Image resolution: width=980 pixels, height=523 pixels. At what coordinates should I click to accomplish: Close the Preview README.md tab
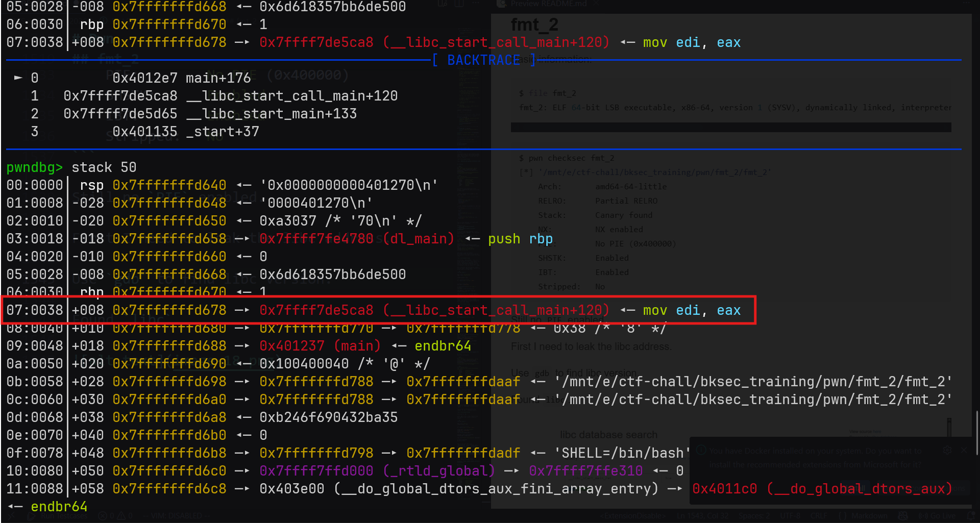pyautogui.click(x=596, y=4)
